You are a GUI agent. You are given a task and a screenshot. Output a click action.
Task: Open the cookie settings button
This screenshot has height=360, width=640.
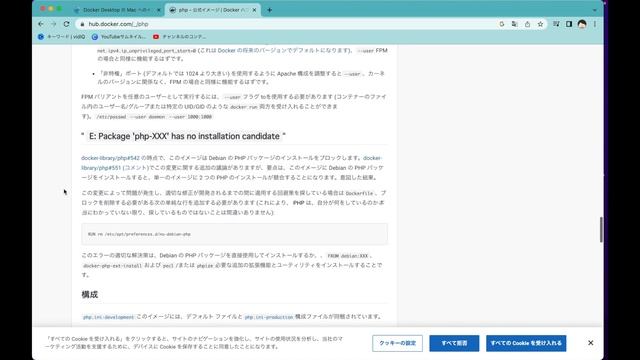point(398,343)
